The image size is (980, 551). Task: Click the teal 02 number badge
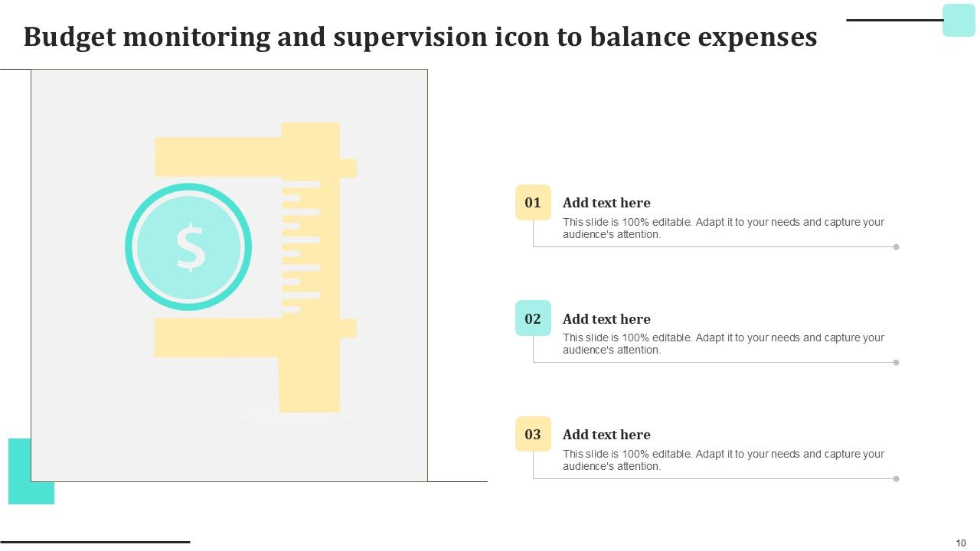(x=533, y=318)
